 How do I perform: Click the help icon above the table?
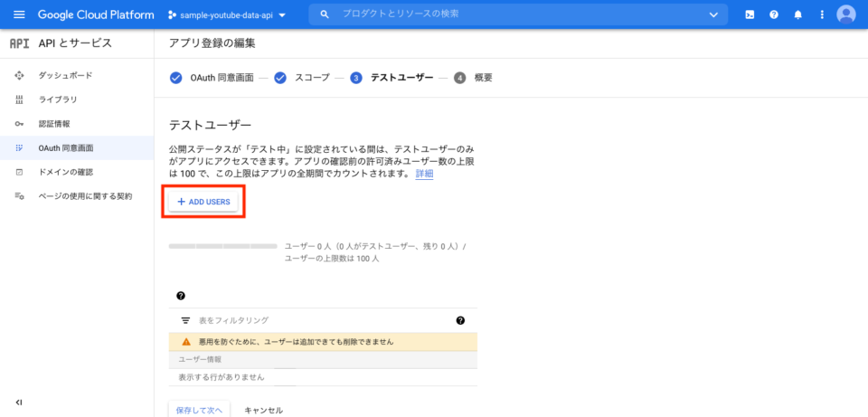(x=181, y=296)
